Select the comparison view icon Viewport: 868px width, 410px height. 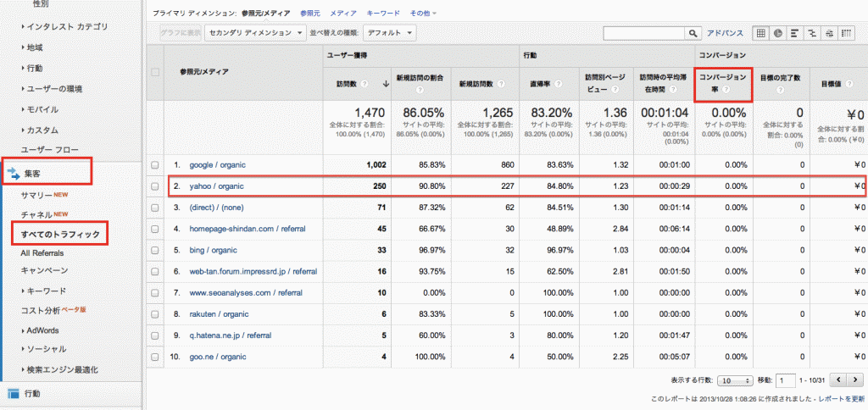pyautogui.click(x=811, y=33)
